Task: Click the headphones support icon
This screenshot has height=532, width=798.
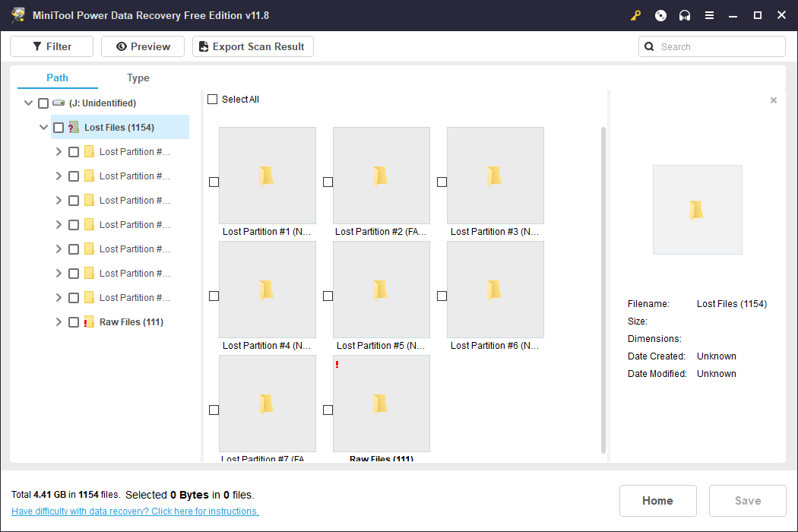Action: click(685, 15)
